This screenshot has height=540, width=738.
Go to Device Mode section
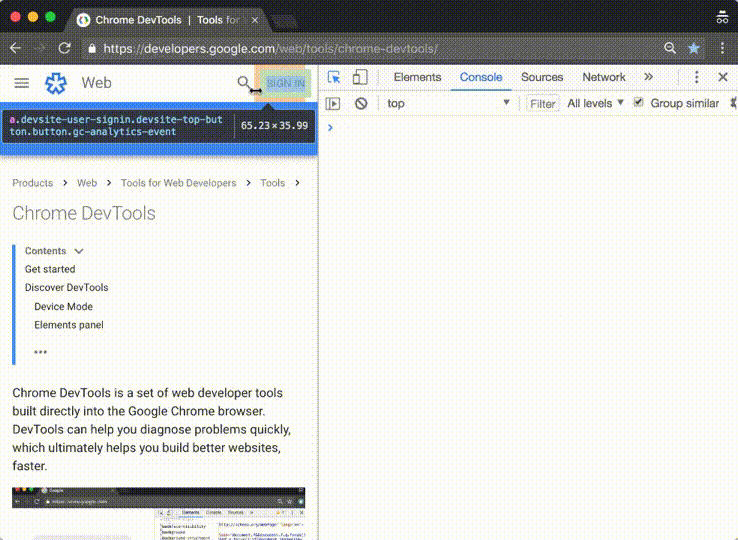point(63,306)
